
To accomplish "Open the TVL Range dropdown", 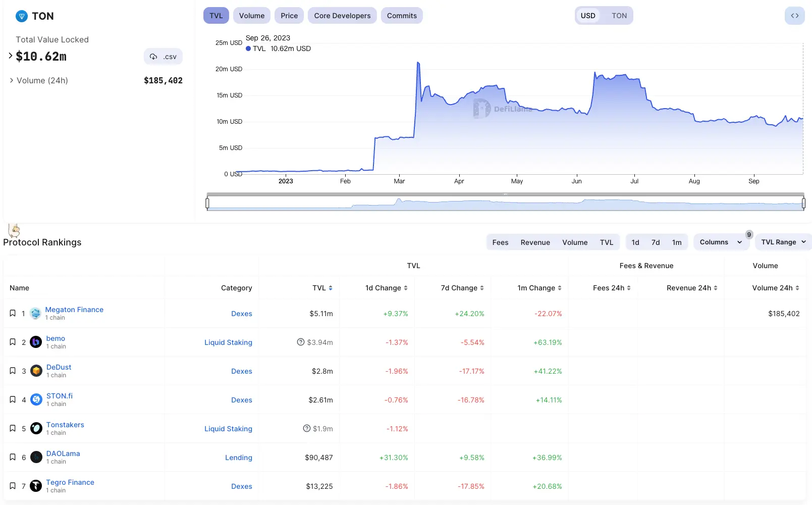I will 783,242.
